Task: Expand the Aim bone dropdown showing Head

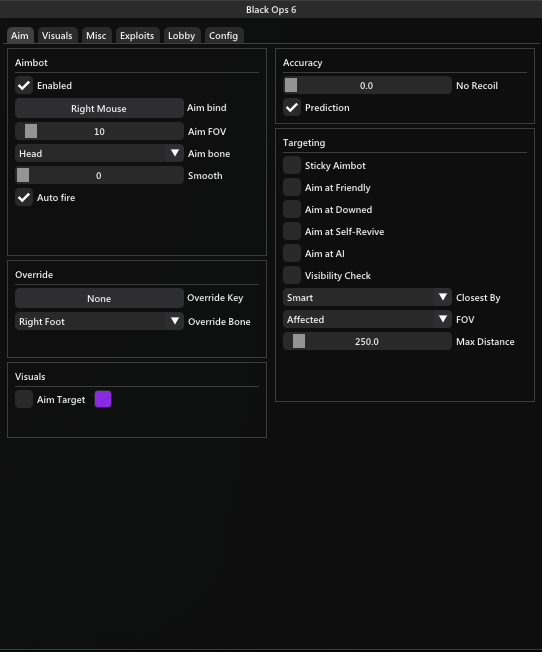Action: click(99, 153)
